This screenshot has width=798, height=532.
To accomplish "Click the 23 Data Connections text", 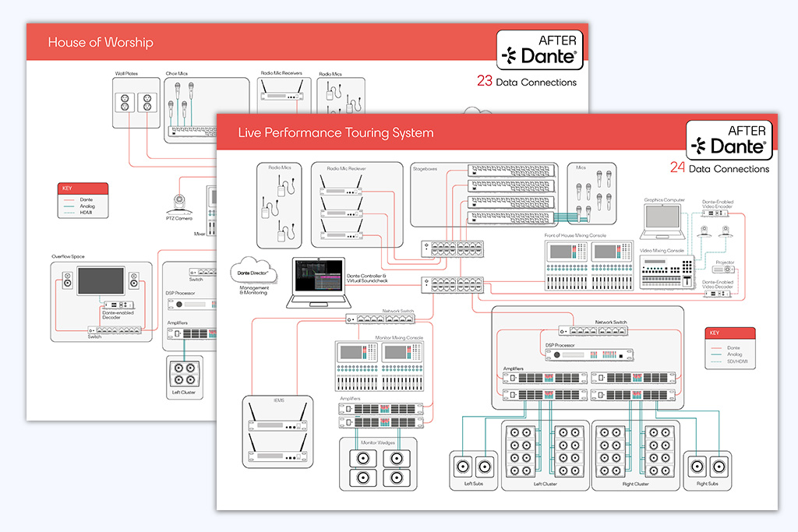I will 527,81.
